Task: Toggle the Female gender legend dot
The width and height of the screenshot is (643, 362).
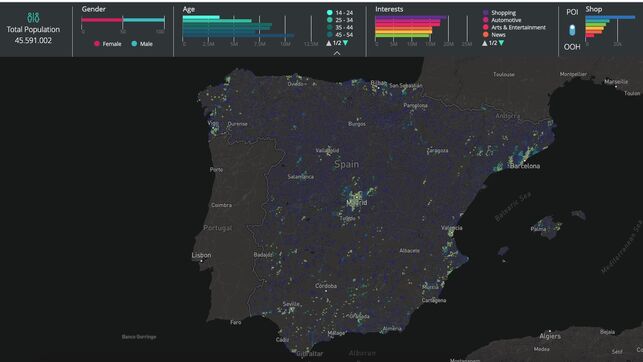Action: click(x=97, y=43)
